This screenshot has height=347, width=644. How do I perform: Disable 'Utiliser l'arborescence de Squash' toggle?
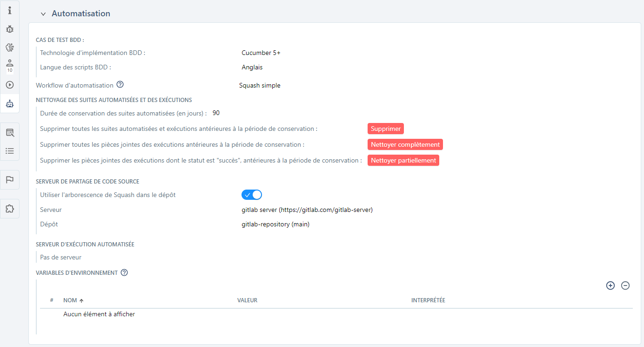click(x=251, y=195)
